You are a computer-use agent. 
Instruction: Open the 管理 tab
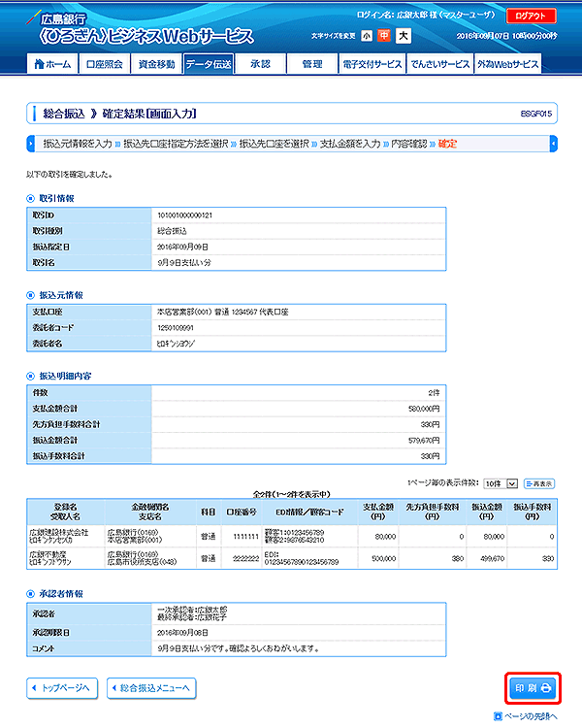click(x=312, y=64)
